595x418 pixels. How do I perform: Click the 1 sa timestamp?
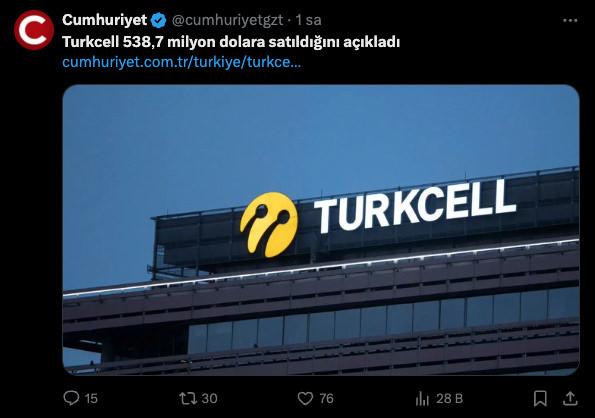pyautogui.click(x=308, y=20)
